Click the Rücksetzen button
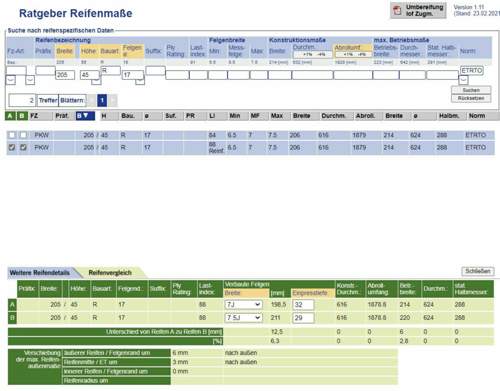The width and height of the screenshot is (500, 391). [471, 98]
